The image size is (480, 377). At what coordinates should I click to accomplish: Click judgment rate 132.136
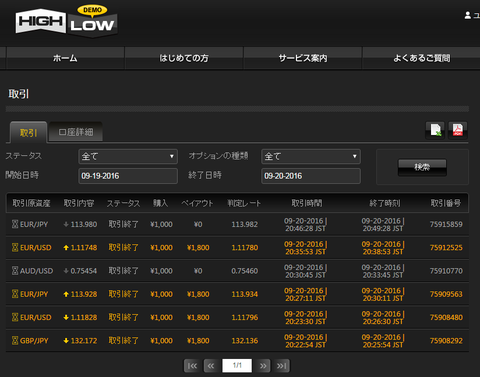click(245, 341)
